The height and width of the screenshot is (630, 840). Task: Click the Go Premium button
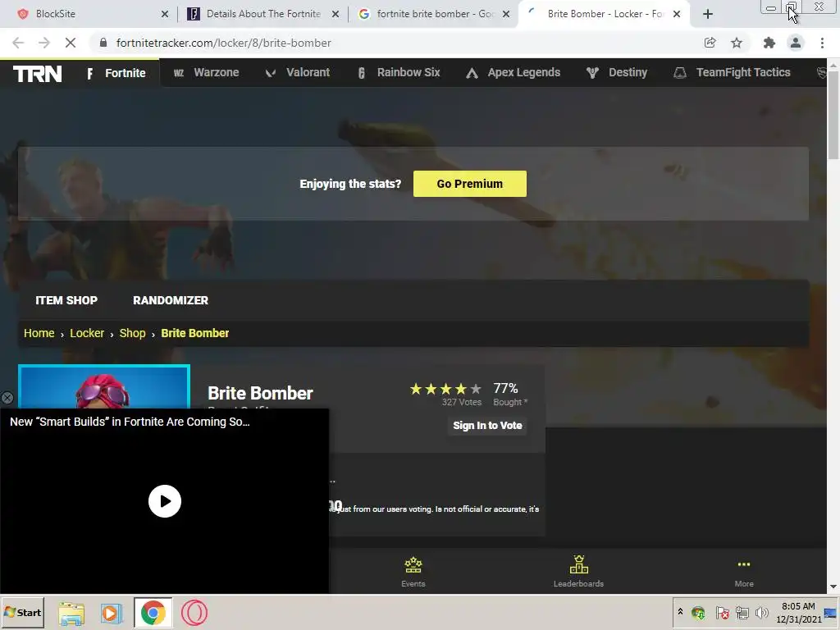tap(470, 184)
